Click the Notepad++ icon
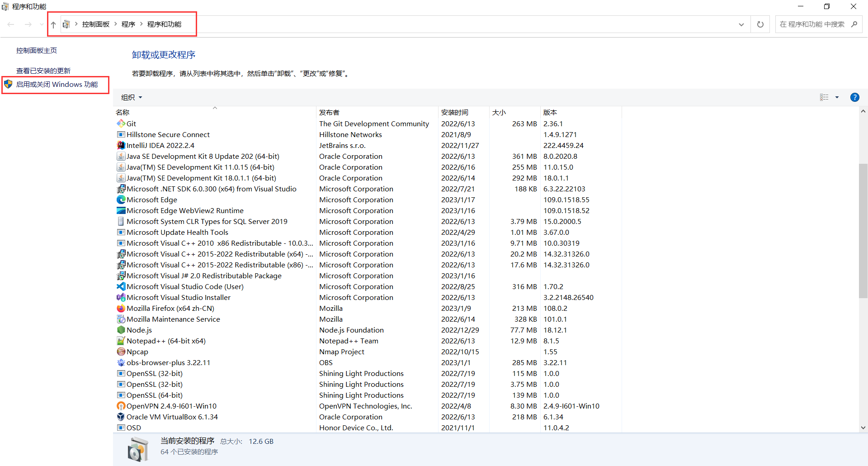Screen dimensions: 868x466 [x=121, y=341]
